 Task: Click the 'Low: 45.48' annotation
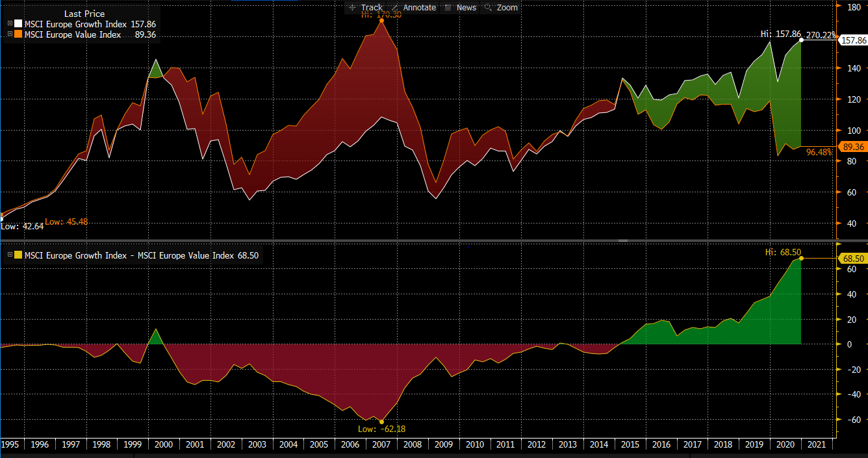[x=66, y=222]
